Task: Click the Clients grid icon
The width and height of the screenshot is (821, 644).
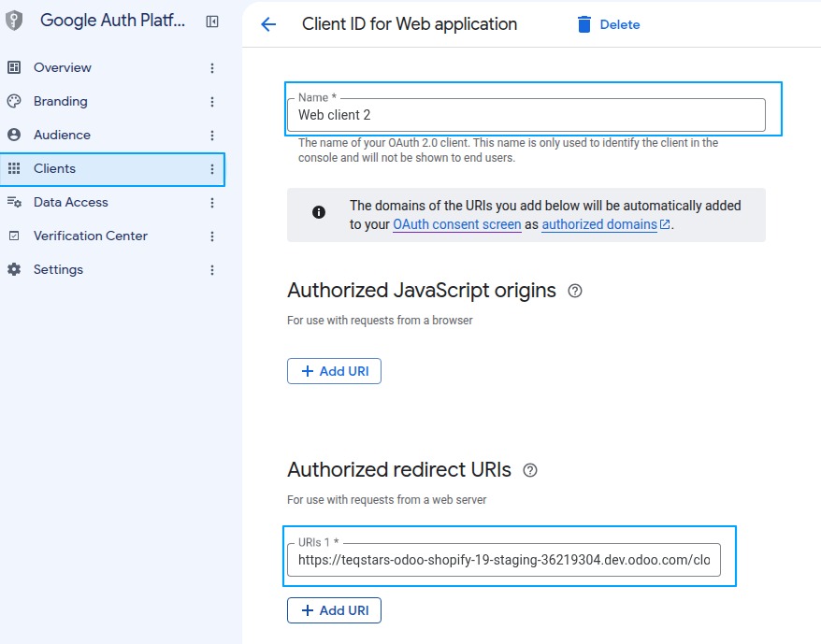Action: [14, 168]
